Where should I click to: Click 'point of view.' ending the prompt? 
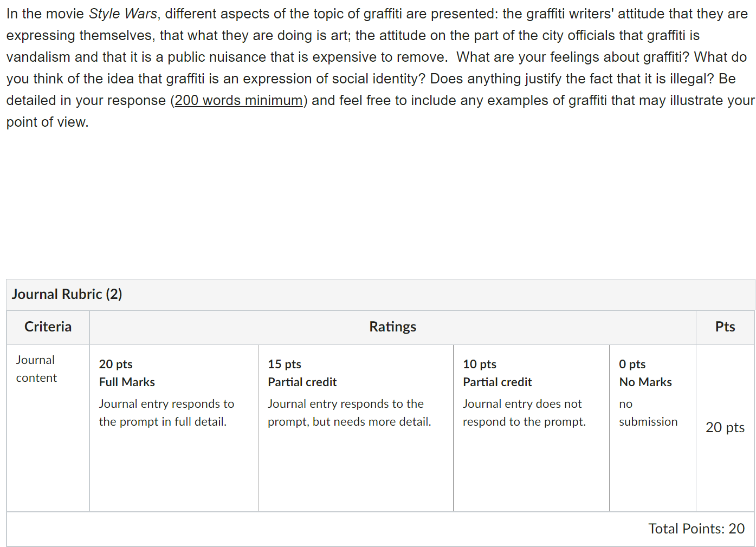47,122
